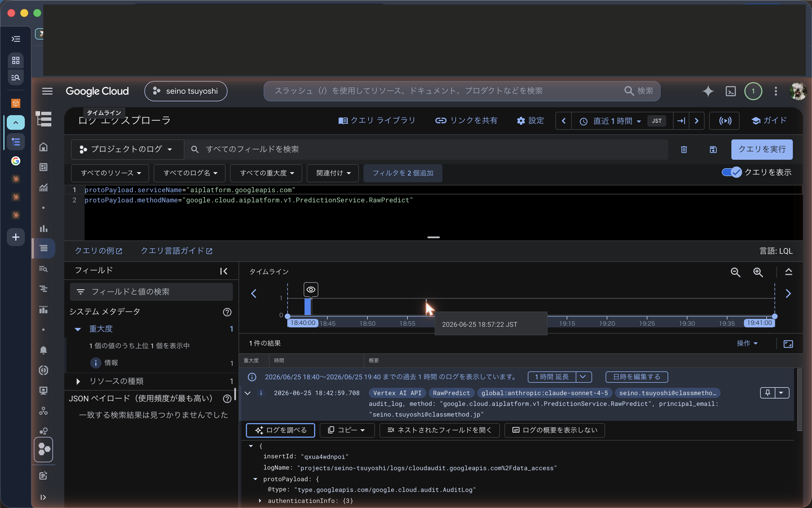Add 2 filters button

coord(403,173)
